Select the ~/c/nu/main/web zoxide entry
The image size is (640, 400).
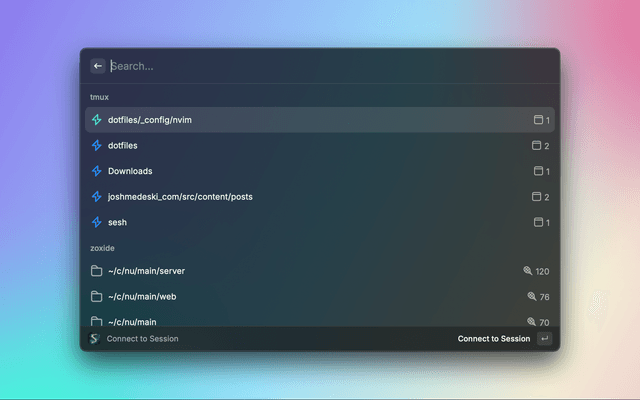click(142, 297)
